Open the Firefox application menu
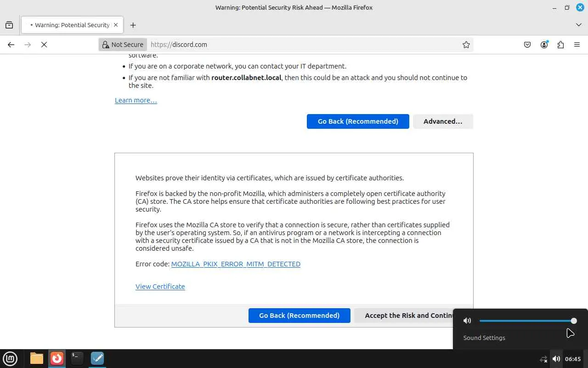 coord(577,45)
